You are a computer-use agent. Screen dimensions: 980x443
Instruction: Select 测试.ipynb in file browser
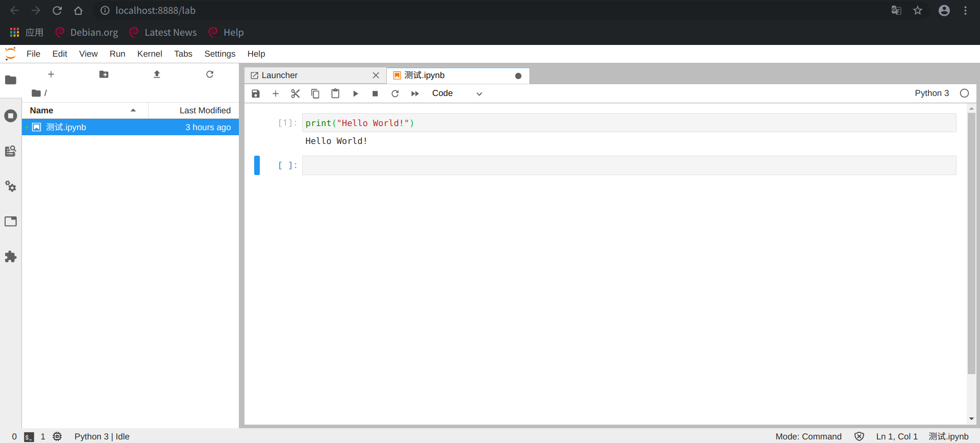point(131,127)
